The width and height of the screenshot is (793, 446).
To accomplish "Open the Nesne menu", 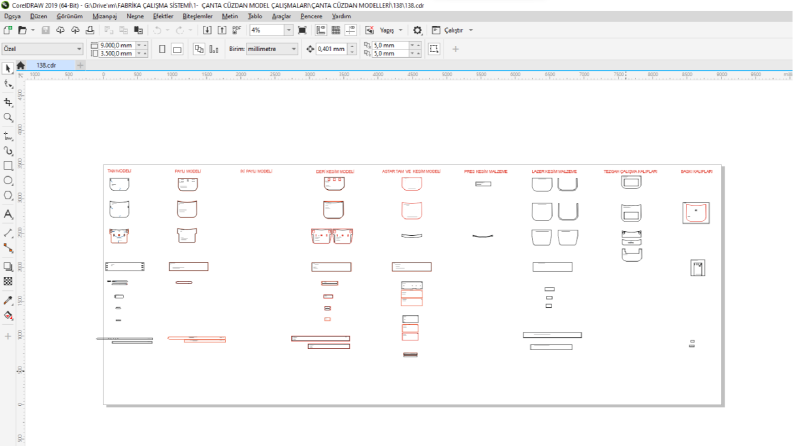I will (135, 16).
